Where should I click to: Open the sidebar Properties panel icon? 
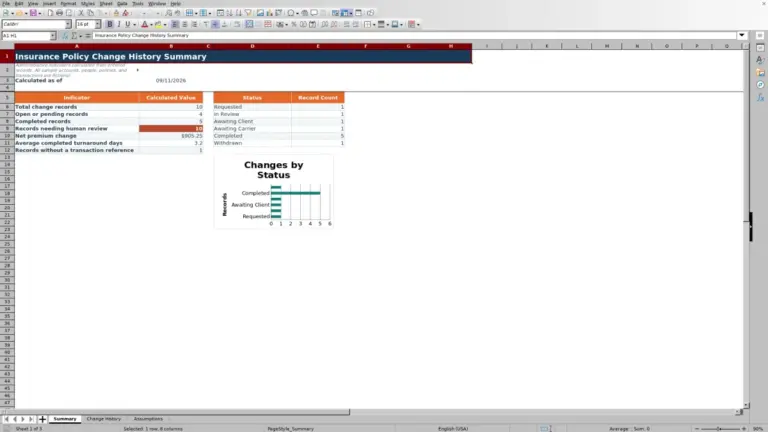coord(760,48)
